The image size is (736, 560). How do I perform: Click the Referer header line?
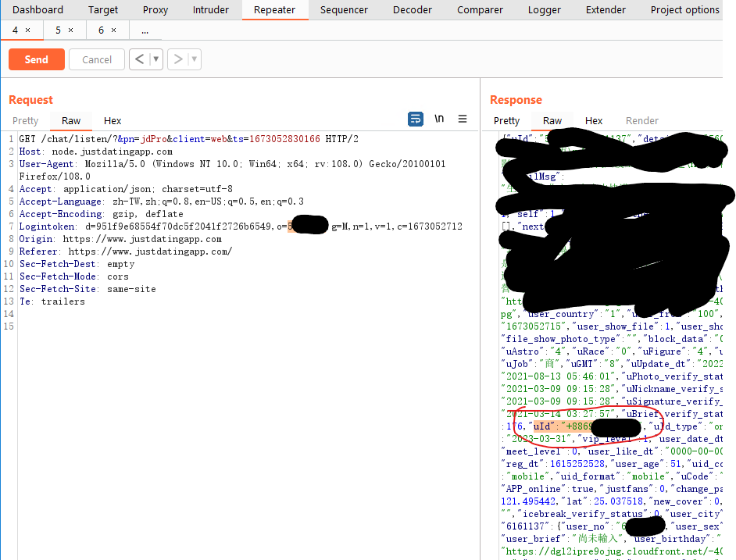tap(126, 251)
